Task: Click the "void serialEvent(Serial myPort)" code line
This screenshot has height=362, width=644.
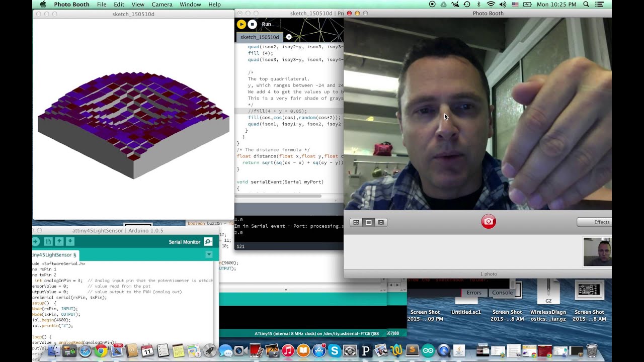Action: tap(280, 182)
